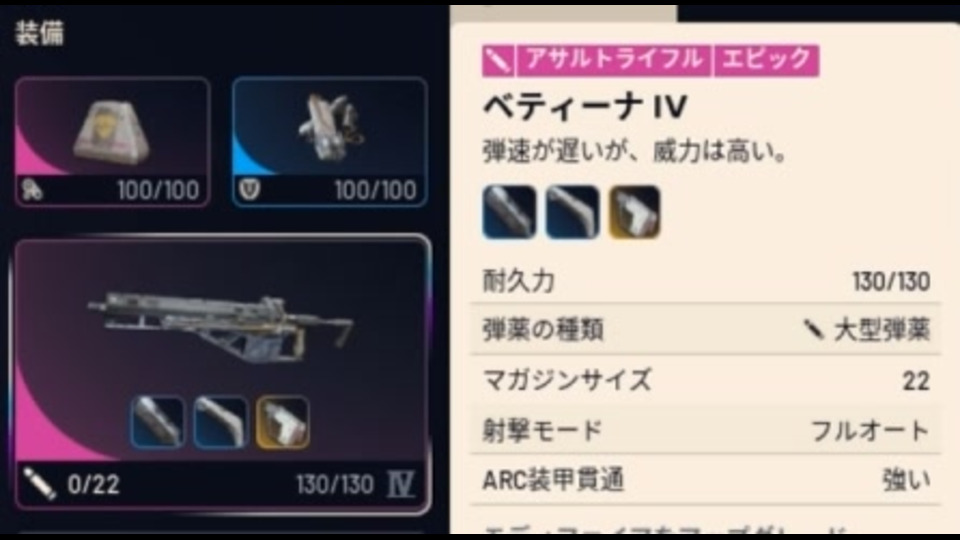960x540 pixels.
Task: Click first attachment icon in details panel
Action: coord(509,212)
